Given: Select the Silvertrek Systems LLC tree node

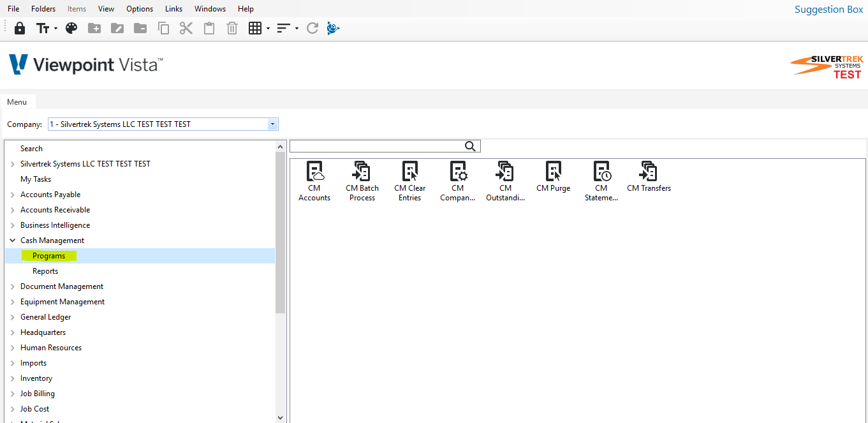Looking at the screenshot, I should [x=85, y=164].
